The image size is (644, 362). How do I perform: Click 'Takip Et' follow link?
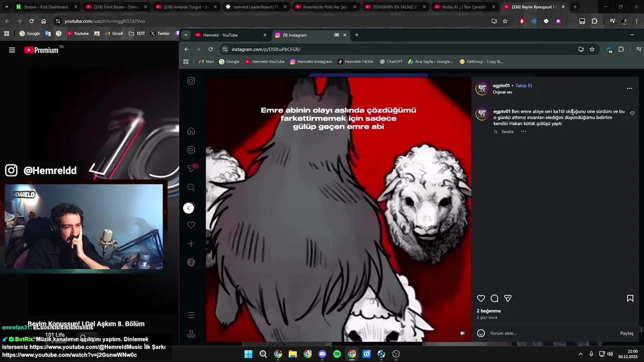[524, 85]
